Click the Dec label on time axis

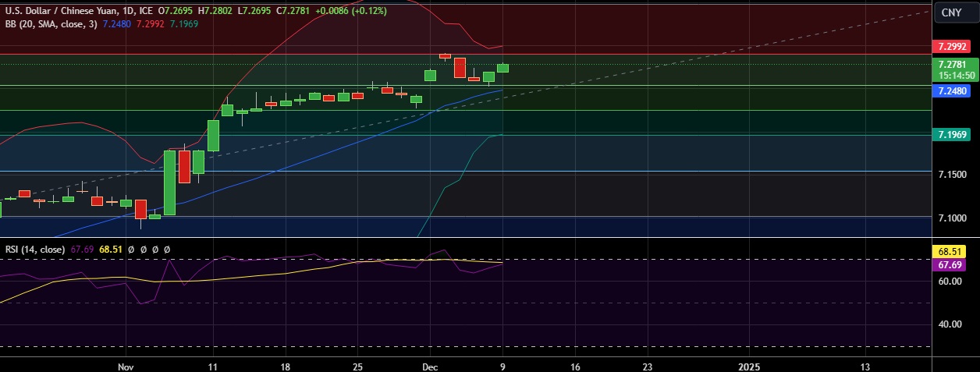coord(431,366)
